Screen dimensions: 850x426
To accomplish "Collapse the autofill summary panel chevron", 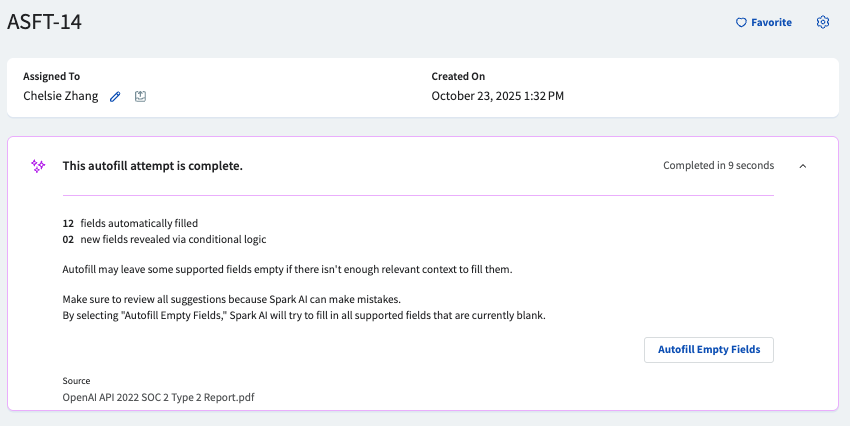I will [803, 166].
